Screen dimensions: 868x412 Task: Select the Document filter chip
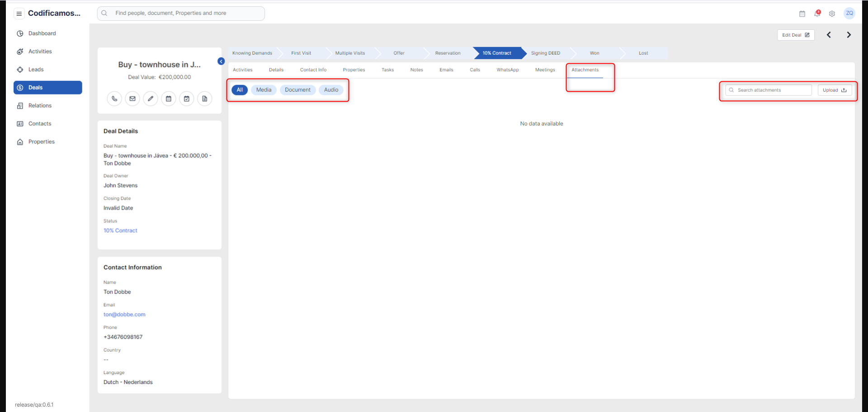297,90
